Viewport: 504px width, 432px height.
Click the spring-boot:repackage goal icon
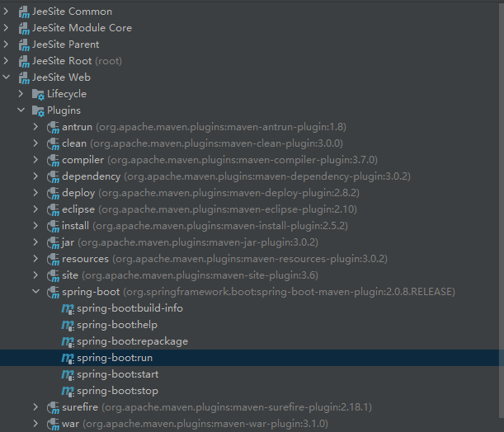(68, 342)
